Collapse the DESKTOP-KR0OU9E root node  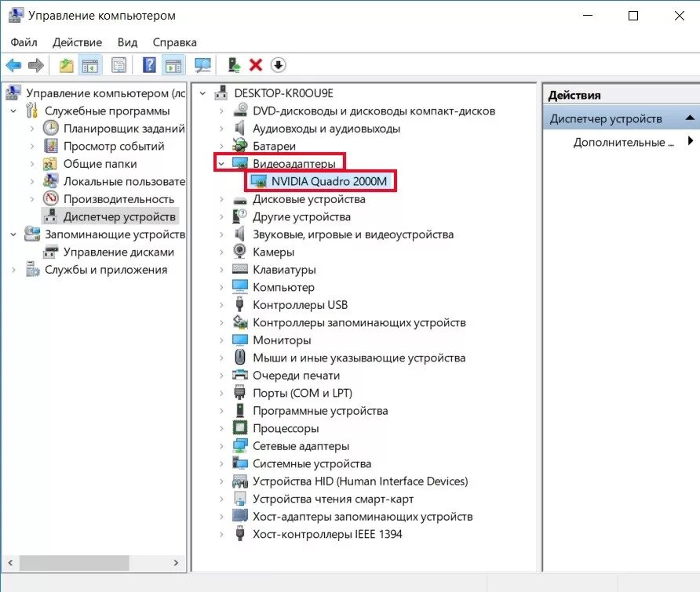[202, 93]
